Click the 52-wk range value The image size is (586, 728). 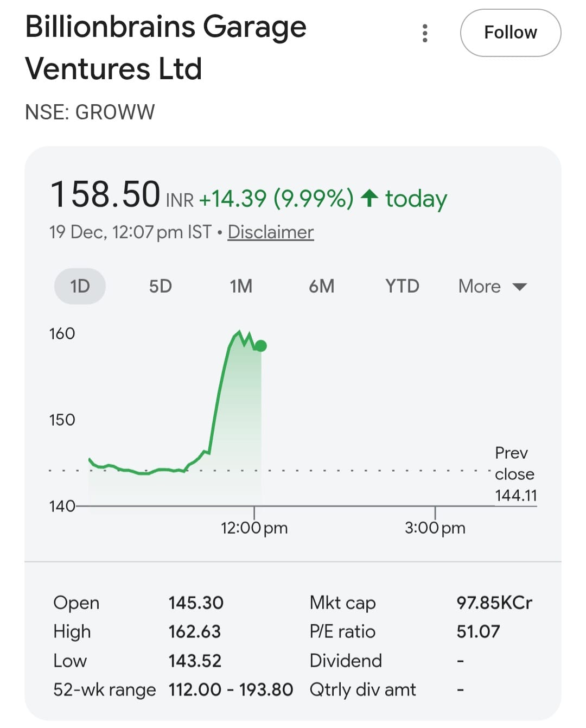tap(231, 689)
